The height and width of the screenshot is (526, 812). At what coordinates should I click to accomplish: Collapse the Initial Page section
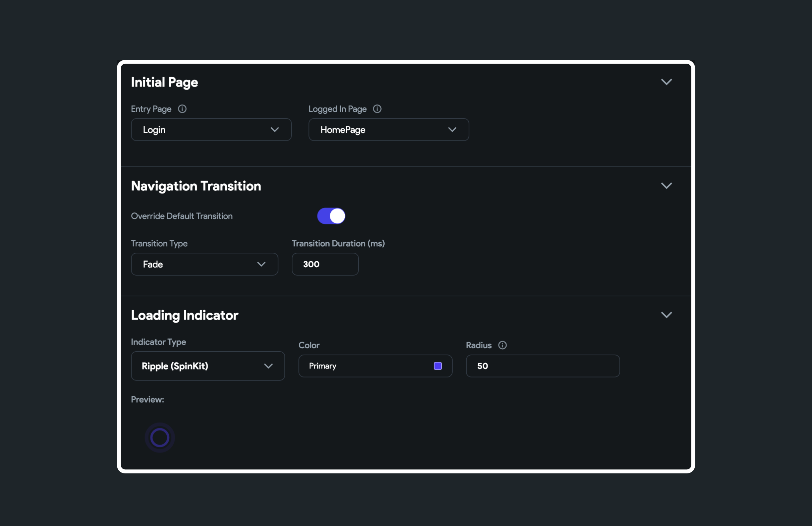tap(666, 82)
